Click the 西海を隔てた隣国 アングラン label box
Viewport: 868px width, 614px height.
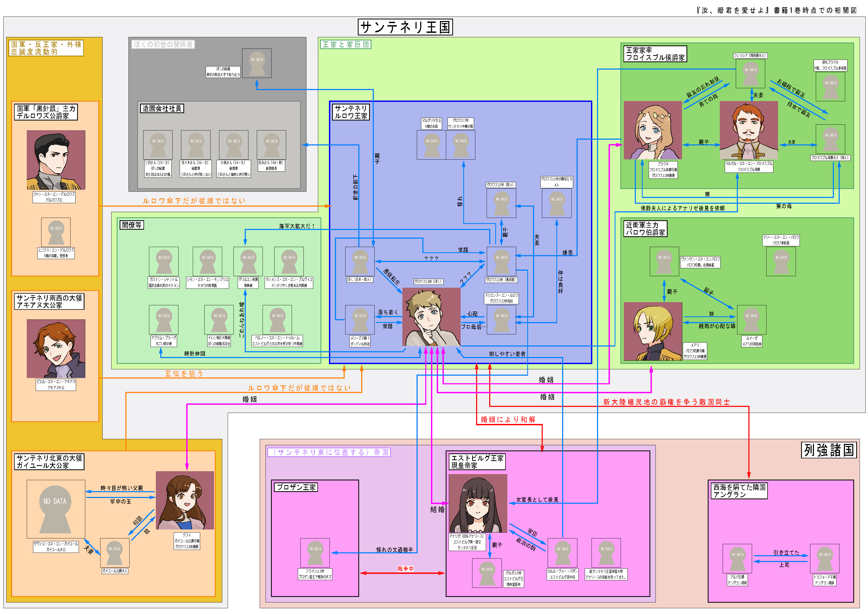[x=739, y=491]
